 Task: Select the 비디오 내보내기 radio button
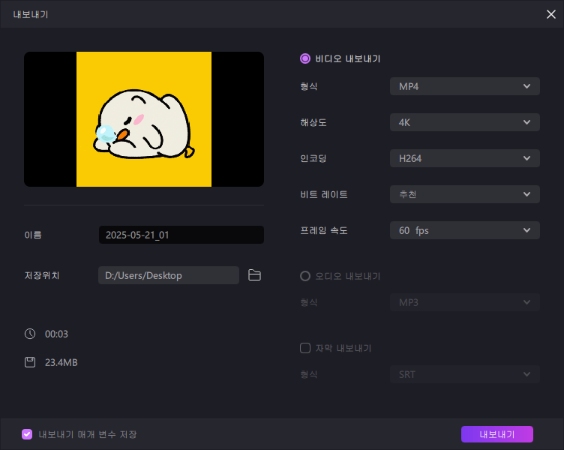coord(305,59)
